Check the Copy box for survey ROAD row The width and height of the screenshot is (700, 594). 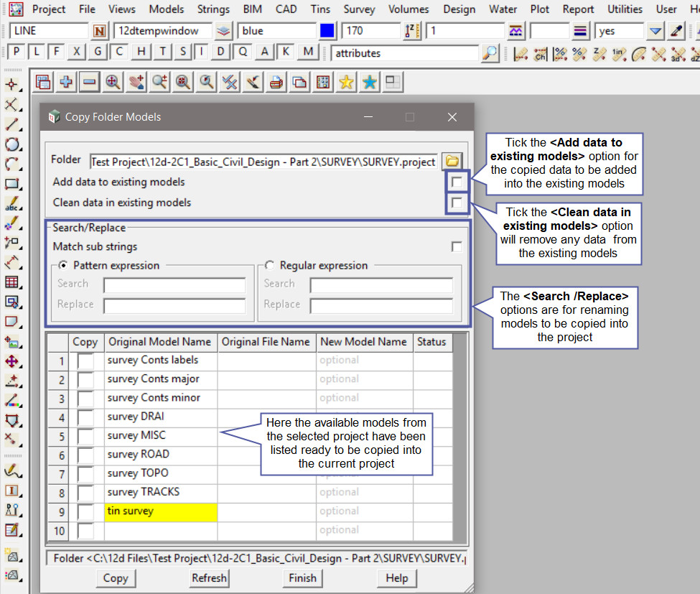[x=85, y=455]
